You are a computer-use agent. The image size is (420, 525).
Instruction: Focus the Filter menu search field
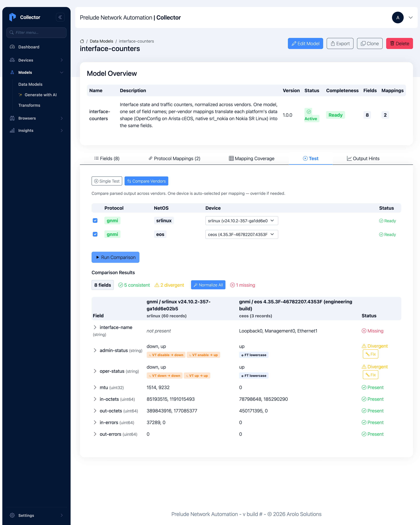tap(36, 33)
